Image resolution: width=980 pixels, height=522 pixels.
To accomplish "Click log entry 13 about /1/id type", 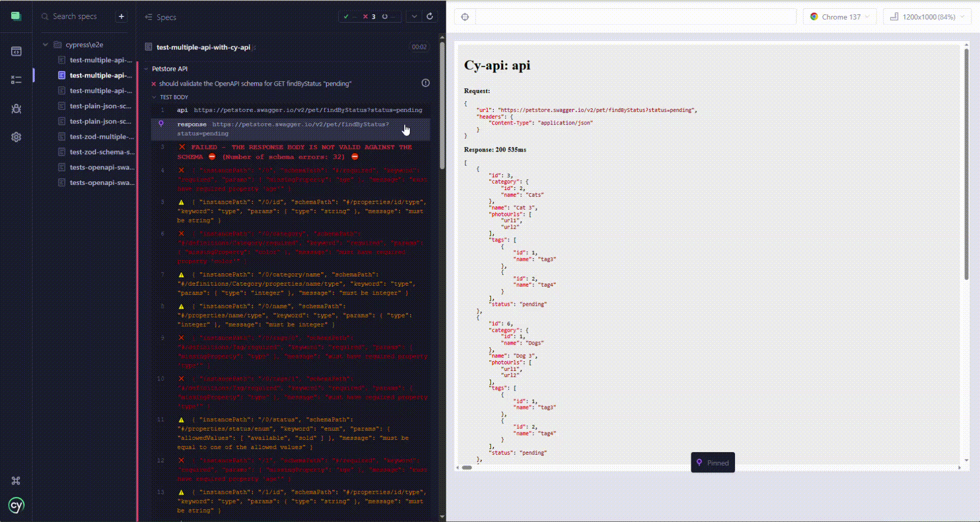I will pos(302,501).
